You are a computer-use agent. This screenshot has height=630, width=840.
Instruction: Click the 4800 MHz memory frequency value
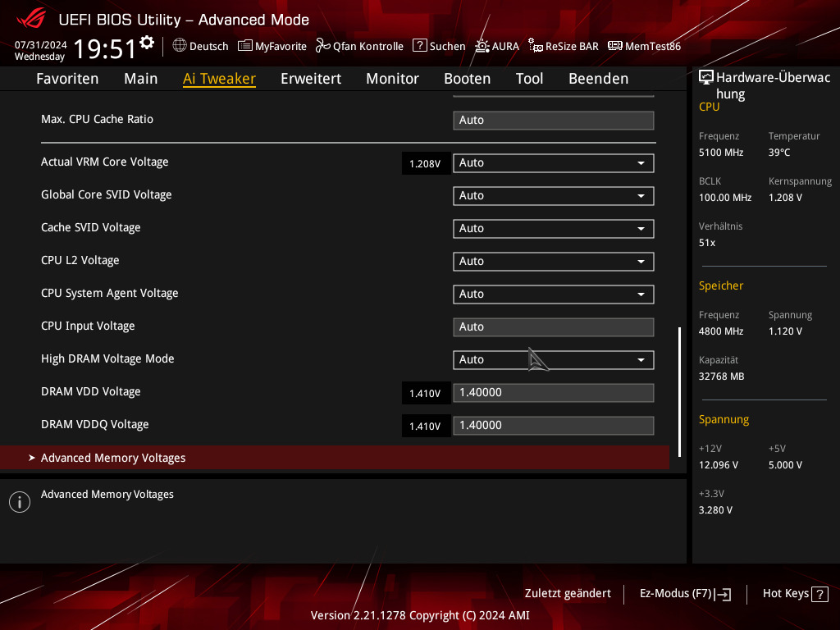(720, 331)
